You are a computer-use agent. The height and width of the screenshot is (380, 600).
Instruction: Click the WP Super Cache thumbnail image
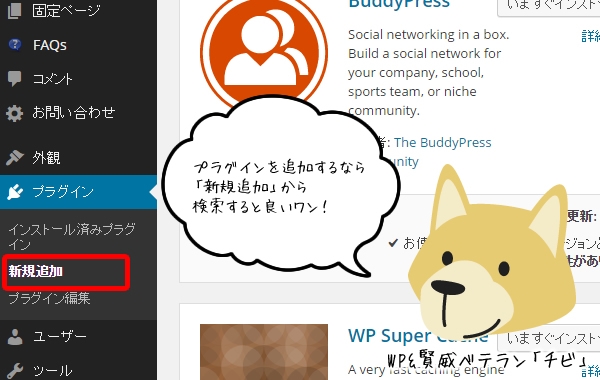point(264,352)
